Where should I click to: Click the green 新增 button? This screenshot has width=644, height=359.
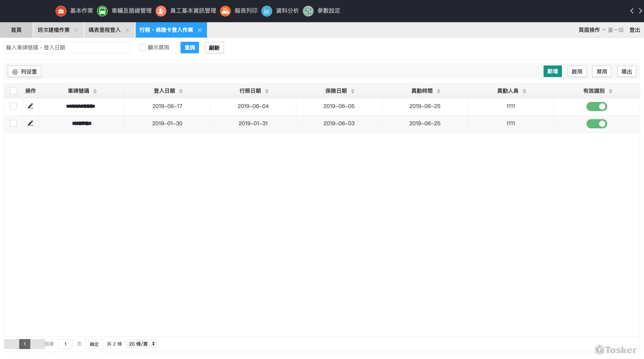click(552, 71)
